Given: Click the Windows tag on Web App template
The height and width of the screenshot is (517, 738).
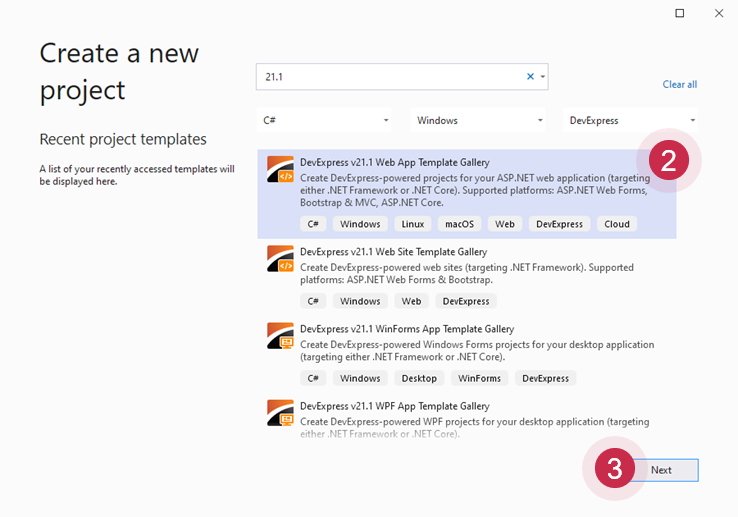Looking at the screenshot, I should tap(360, 224).
